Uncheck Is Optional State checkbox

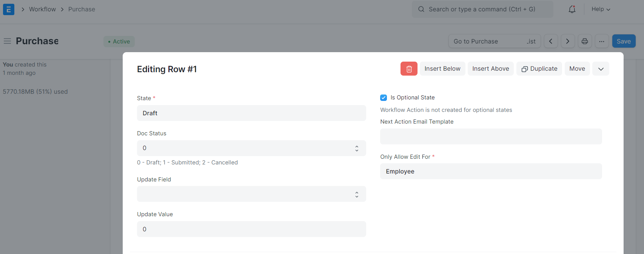pyautogui.click(x=384, y=98)
